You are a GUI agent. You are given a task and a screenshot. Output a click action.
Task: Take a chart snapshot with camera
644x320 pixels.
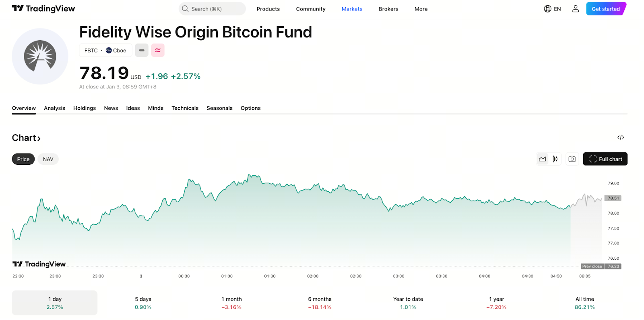tap(572, 159)
